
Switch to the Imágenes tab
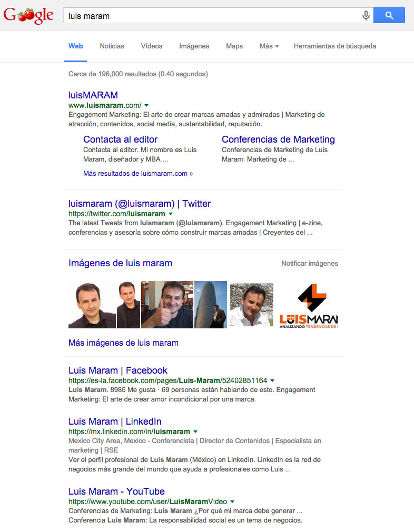pyautogui.click(x=194, y=46)
